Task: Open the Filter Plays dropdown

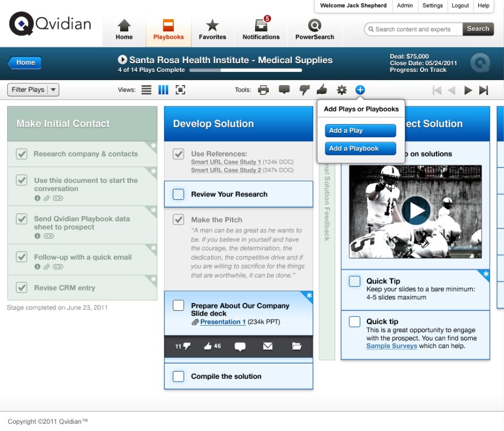Action: tap(33, 90)
